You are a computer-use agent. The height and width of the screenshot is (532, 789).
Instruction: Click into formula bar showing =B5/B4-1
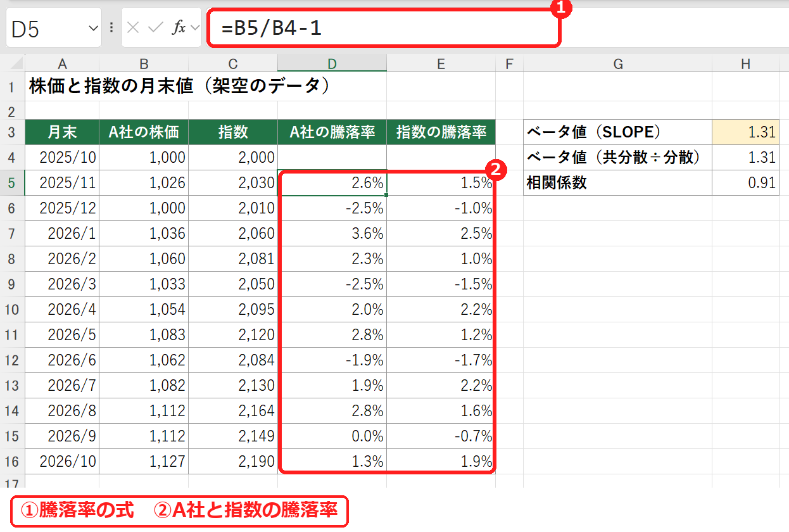coord(384,28)
